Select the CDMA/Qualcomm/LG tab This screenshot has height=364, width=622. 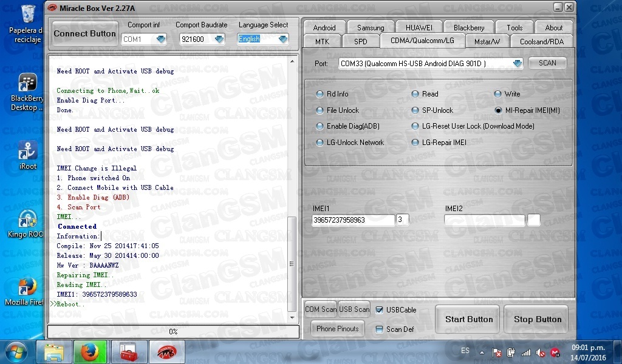(x=422, y=41)
